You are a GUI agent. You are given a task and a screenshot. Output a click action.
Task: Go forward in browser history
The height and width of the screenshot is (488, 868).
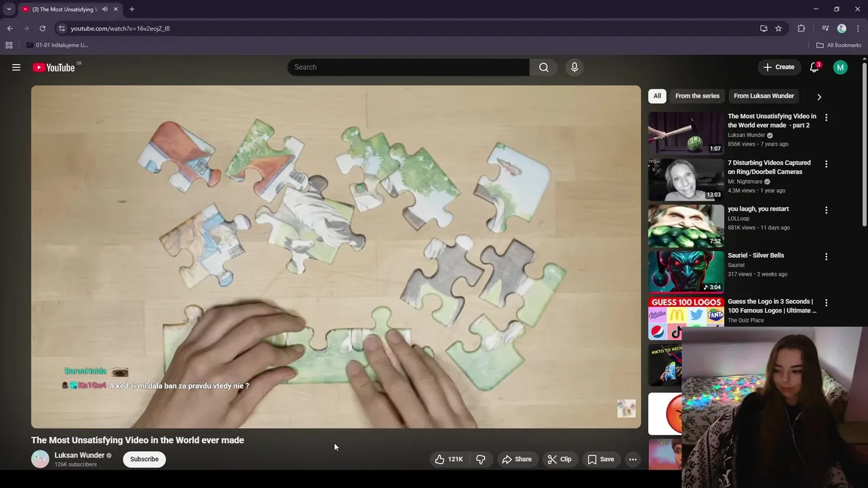26,28
